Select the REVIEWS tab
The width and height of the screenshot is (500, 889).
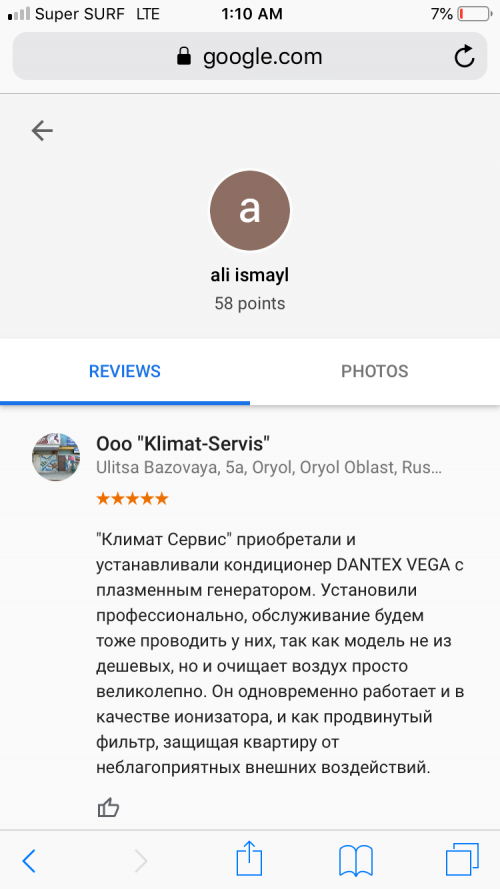pyautogui.click(x=125, y=371)
